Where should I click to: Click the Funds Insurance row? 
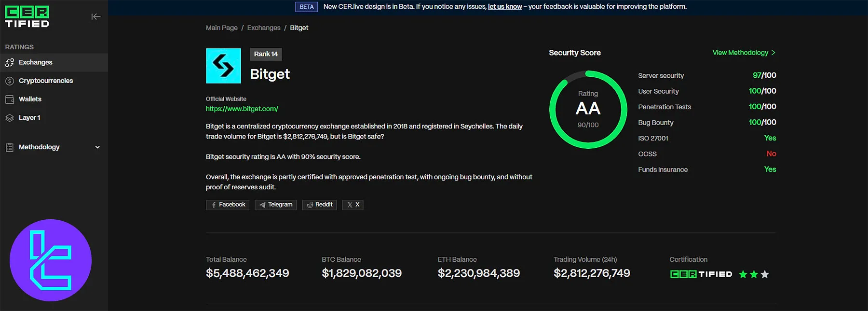[707, 170]
